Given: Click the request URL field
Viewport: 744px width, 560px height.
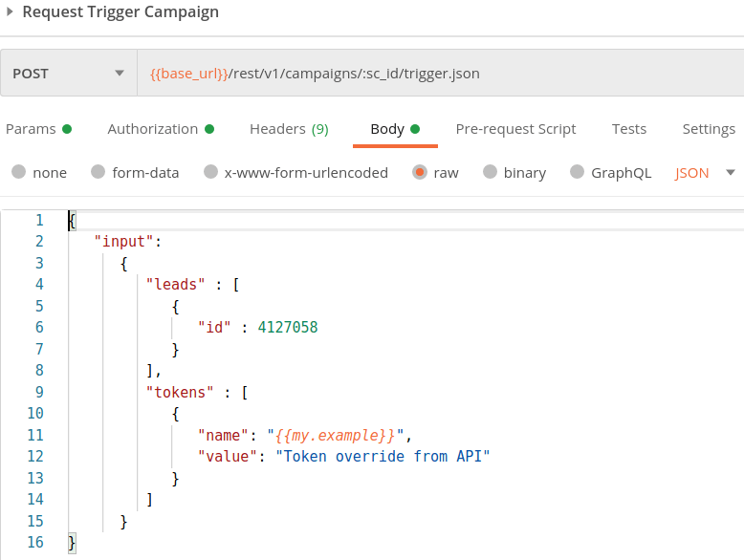Looking at the screenshot, I should (440, 74).
